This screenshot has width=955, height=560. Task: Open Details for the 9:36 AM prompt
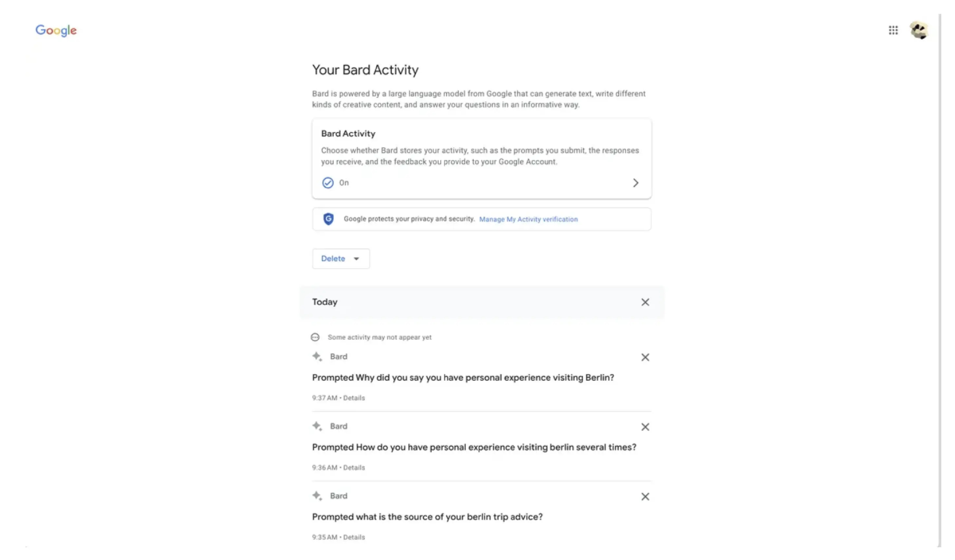point(354,467)
